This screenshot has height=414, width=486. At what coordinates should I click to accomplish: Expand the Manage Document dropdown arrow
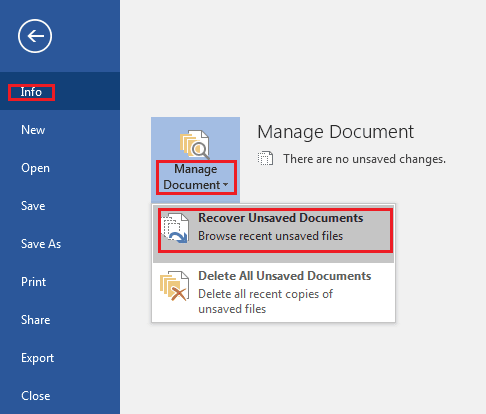pyautogui.click(x=226, y=184)
